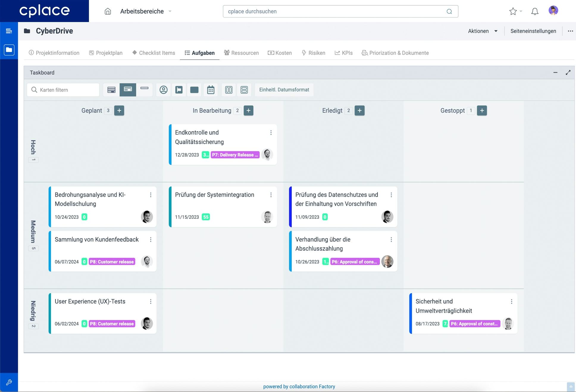Screen dimensions: 576x392
Task: Select the horizontal rows layout icon
Action: tap(244, 90)
